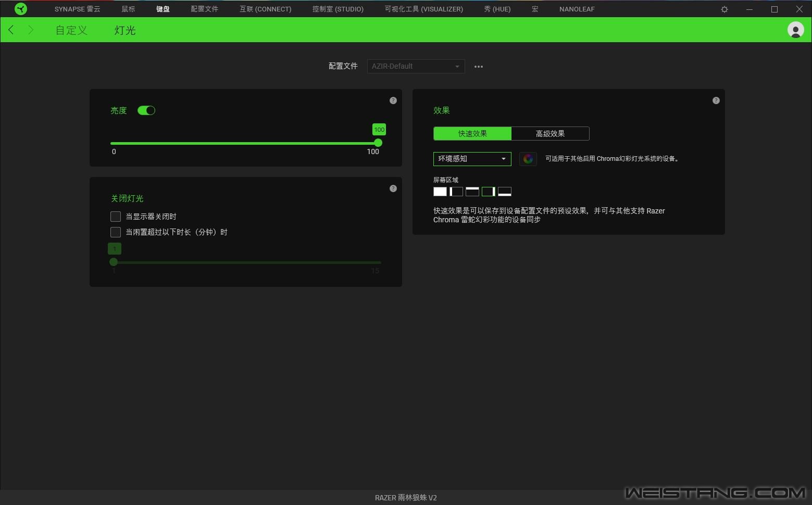Click the Razer logo icon
This screenshot has height=505, width=812.
(21, 9)
